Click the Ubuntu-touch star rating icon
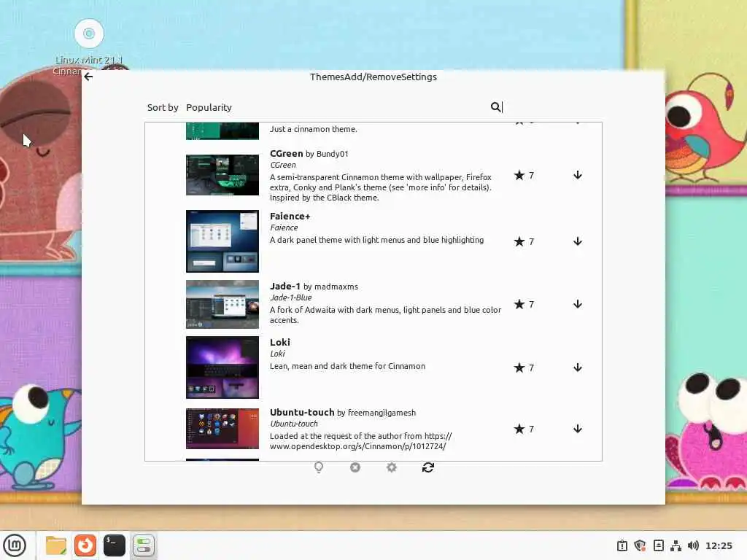 pos(519,429)
